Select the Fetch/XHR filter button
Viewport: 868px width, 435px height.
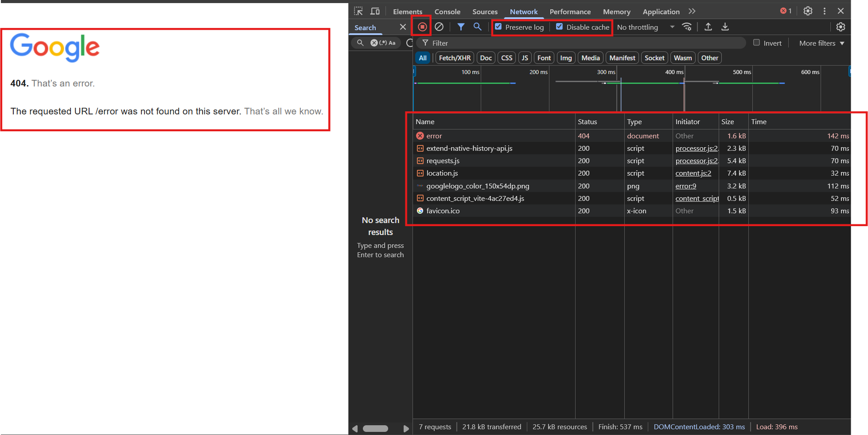[x=455, y=58]
